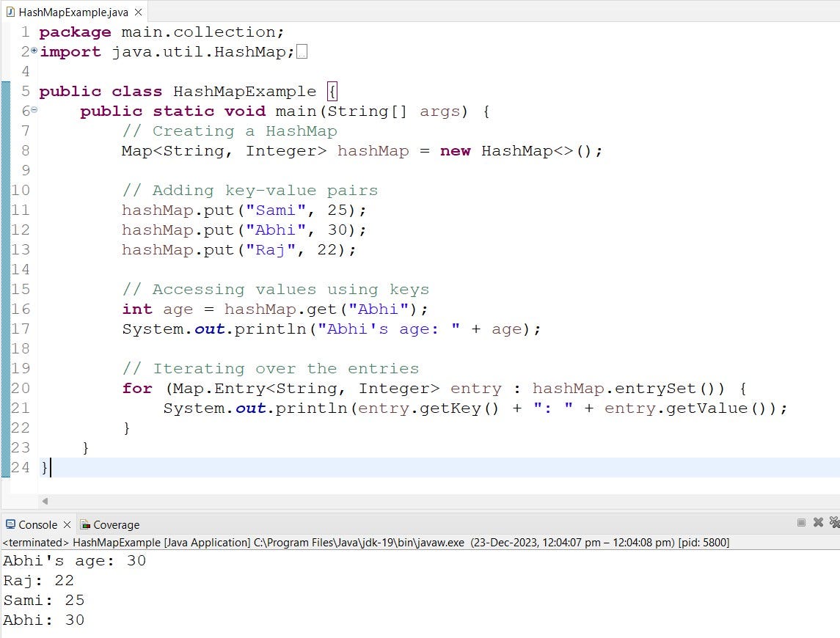The image size is (840, 638).
Task: Click the error marker beside line 8
Action: pyautogui.click(x=6, y=151)
